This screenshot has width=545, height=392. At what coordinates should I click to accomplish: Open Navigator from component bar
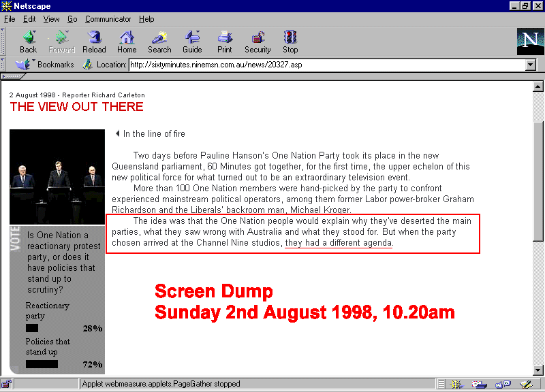(x=456, y=384)
